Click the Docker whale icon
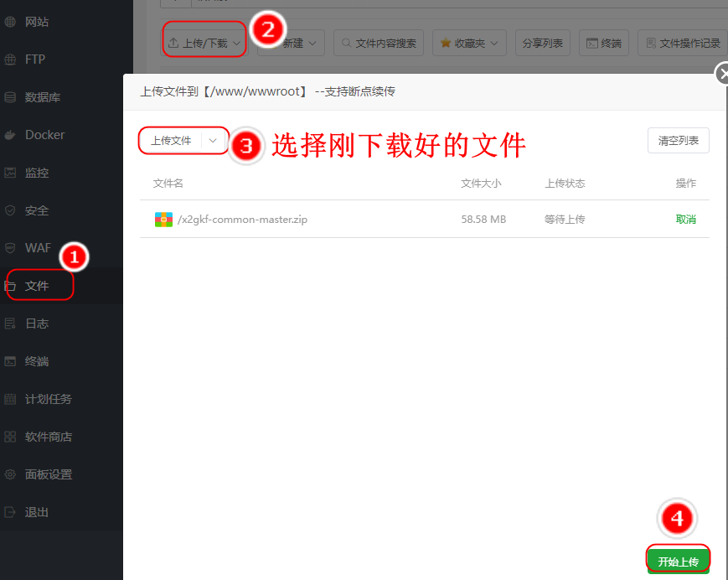The width and height of the screenshot is (728, 580). (10, 135)
